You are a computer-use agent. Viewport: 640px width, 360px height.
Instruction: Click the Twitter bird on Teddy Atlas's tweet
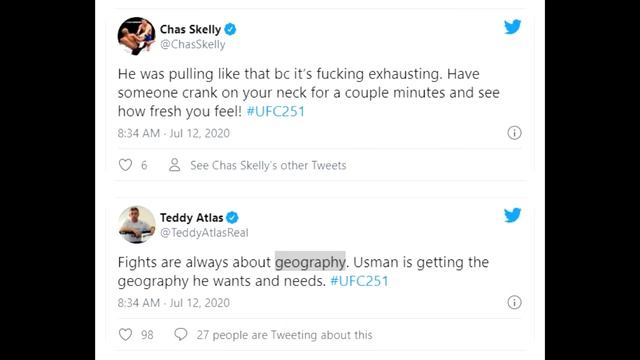512,215
